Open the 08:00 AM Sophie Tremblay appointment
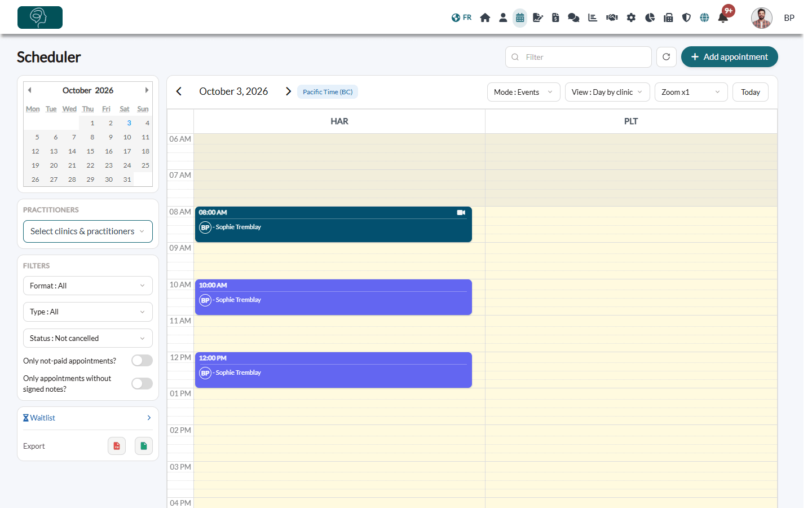 [x=333, y=224]
